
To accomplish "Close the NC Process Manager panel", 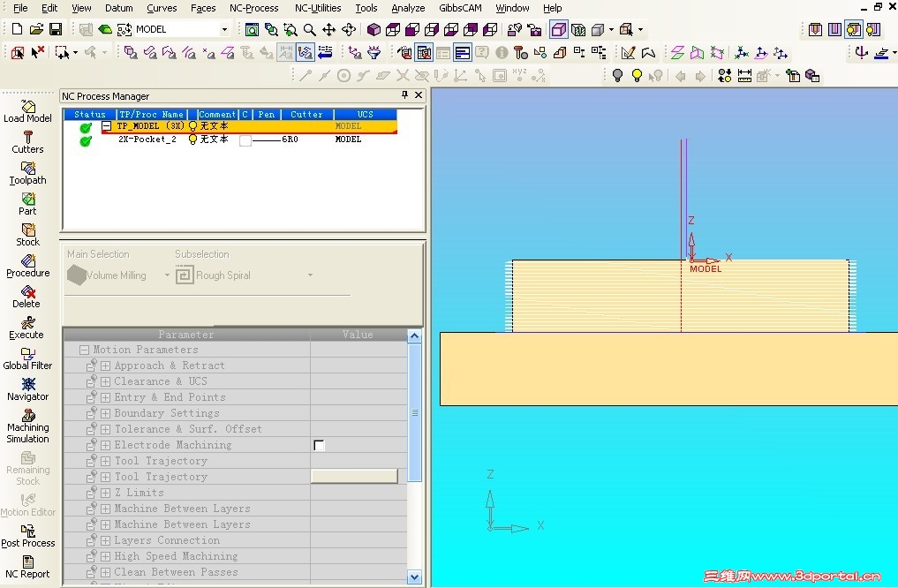I will [419, 95].
